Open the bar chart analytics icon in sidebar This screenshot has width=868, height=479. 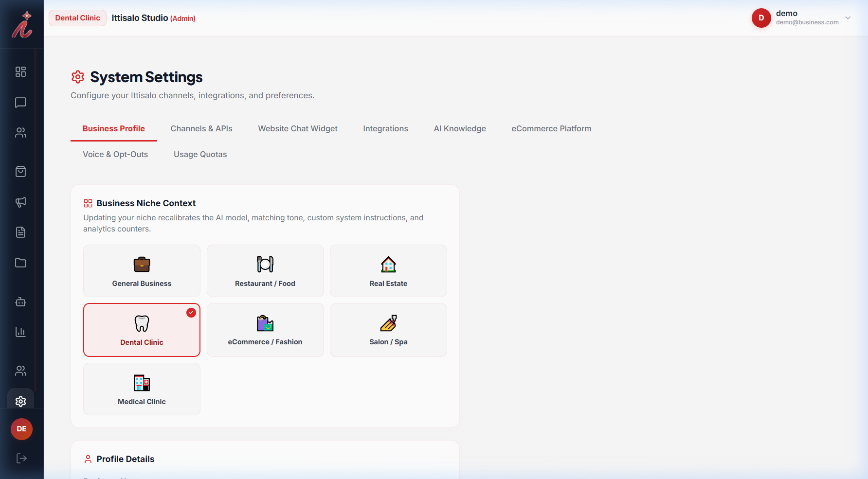point(20,332)
